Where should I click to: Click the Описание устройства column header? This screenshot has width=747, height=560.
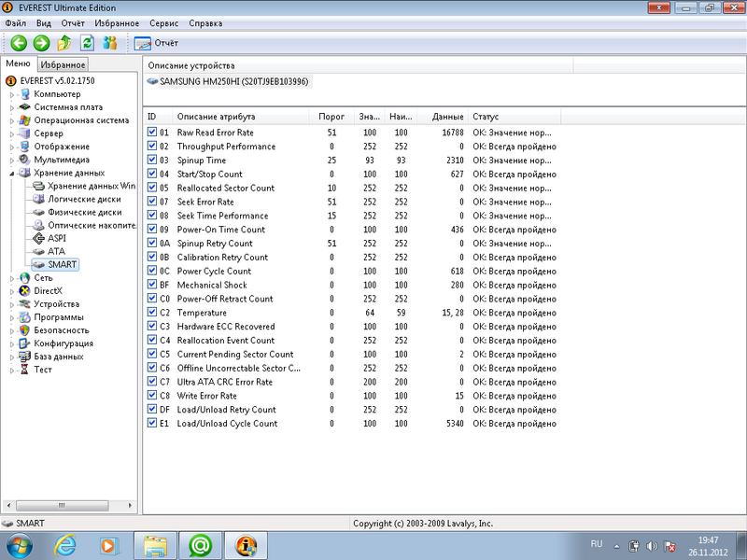tap(359, 65)
